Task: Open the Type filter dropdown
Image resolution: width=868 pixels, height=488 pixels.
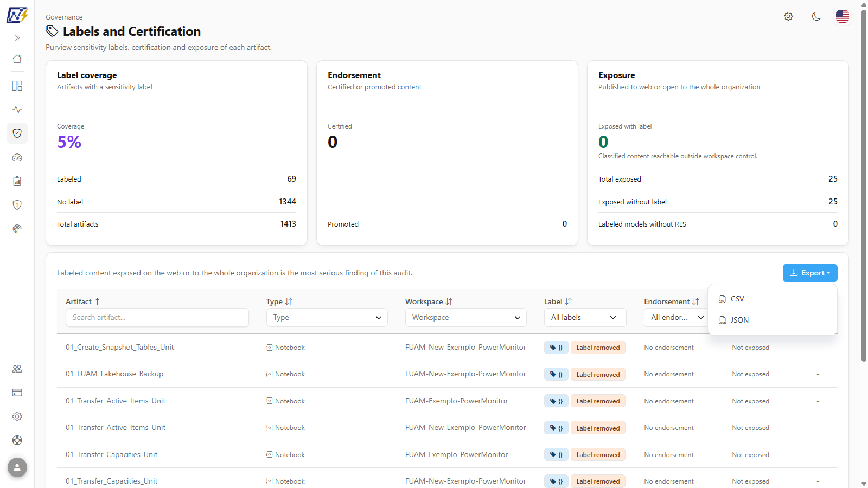Action: [327, 317]
